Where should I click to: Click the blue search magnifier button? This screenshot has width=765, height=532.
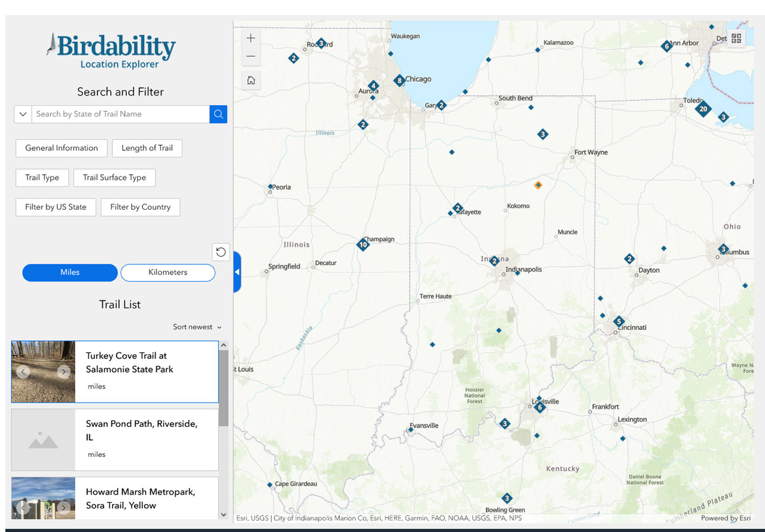218,114
